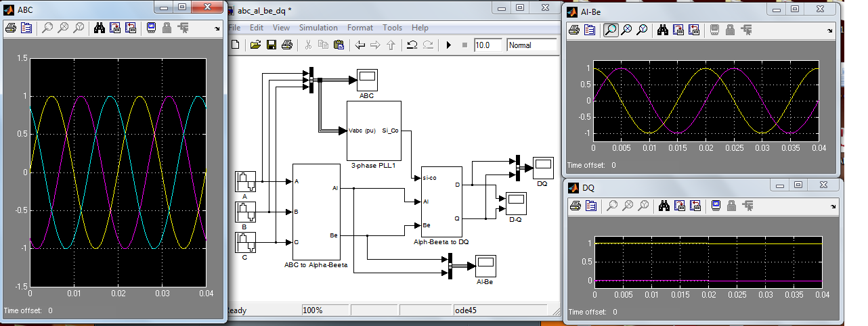Select Zoom X-axis in Al-Be scope
This screenshot has height=326, width=868.
coord(626,30)
